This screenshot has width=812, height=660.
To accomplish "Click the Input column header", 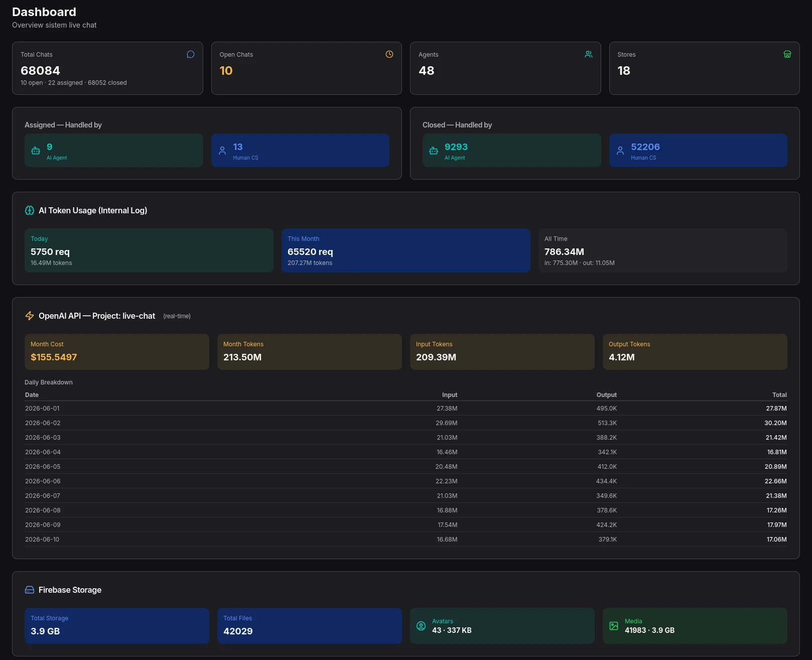I will tap(450, 395).
